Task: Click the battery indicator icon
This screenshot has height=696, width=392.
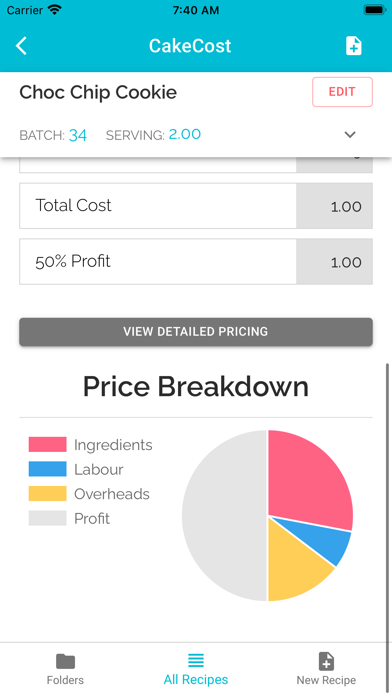Action: [x=375, y=10]
